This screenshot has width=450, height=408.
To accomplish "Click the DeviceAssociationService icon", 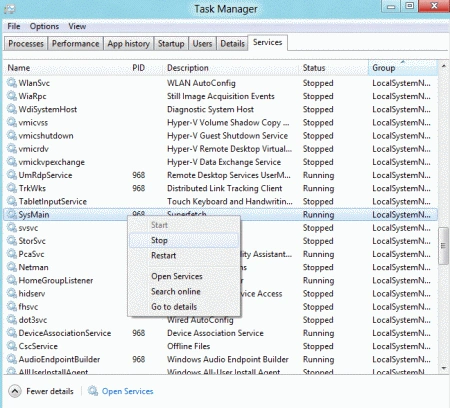I will [12, 333].
